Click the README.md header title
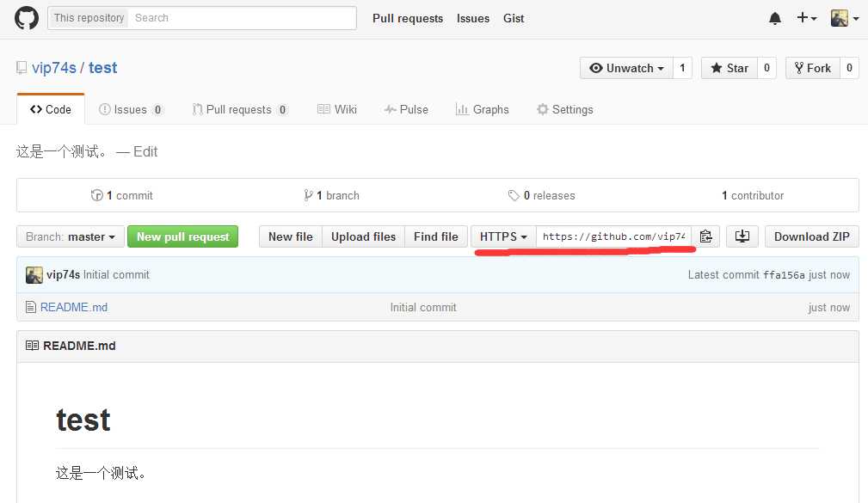This screenshot has height=503, width=868. (x=79, y=346)
